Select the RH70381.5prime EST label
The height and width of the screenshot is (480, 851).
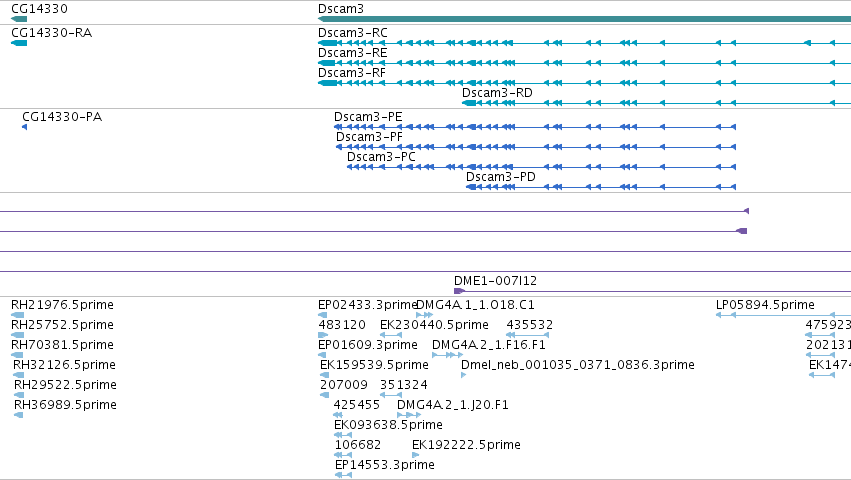[62, 345]
